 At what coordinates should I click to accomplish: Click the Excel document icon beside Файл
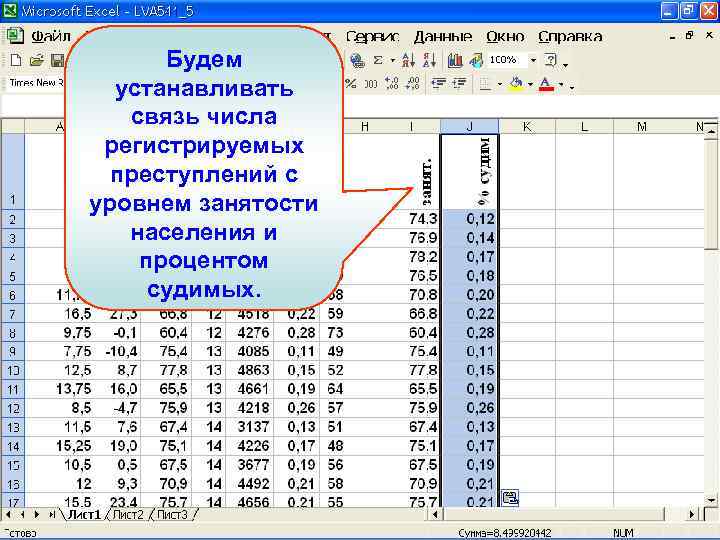[x=14, y=36]
